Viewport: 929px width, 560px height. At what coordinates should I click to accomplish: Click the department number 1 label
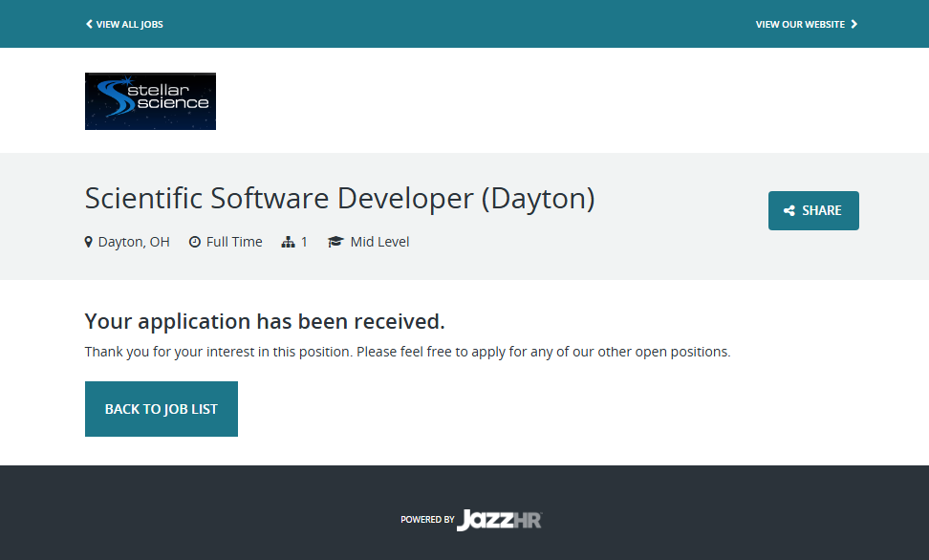coord(305,242)
